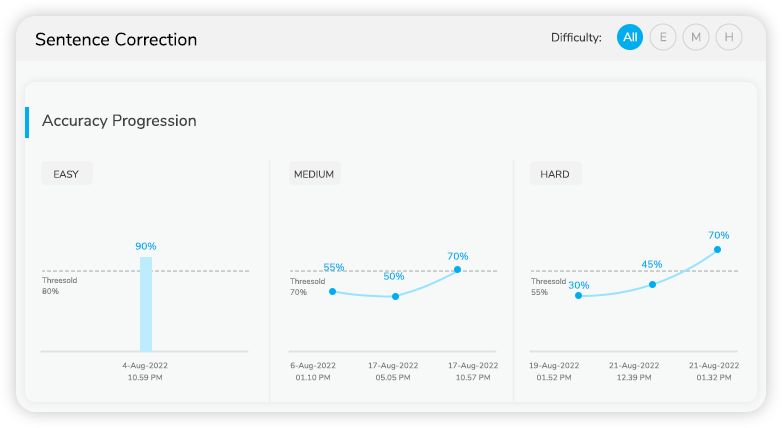Click the 6-Aug-2022 01.10 PM date label
Image resolution: width=782 pixels, height=428 pixels.
313,371
